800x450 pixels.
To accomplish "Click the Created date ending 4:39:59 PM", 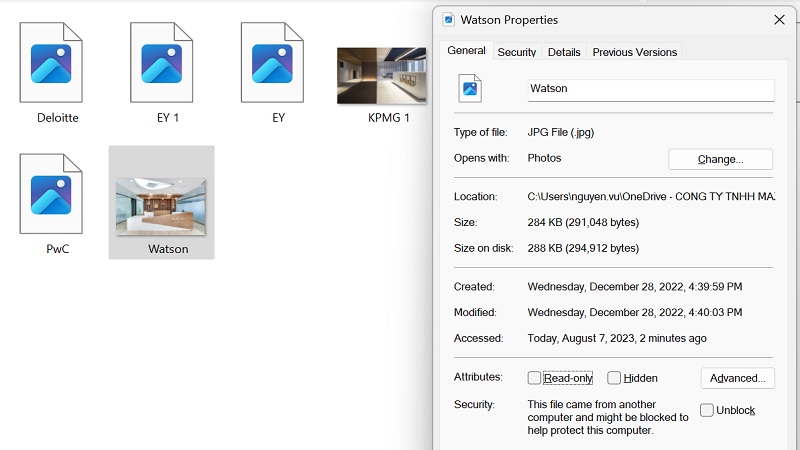I will (635, 287).
